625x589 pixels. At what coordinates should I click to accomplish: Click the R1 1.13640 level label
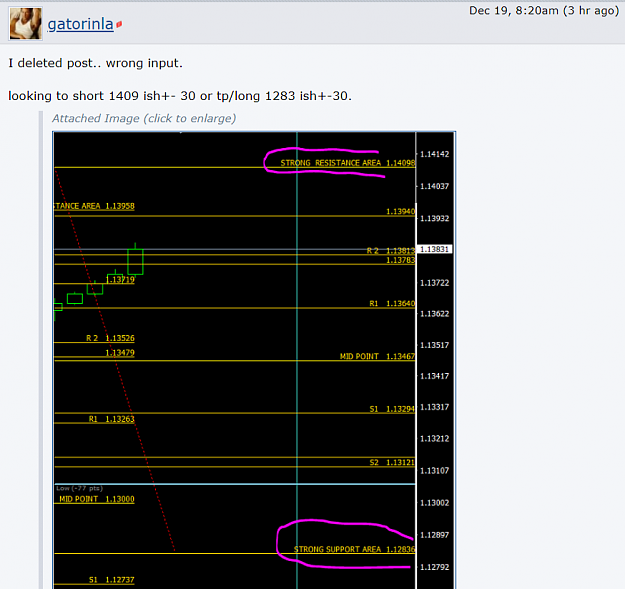392,304
